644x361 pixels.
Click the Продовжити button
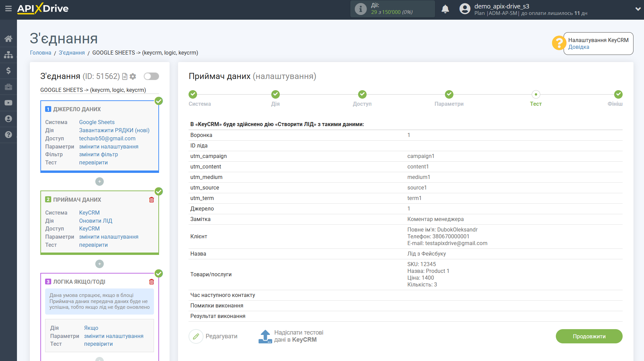[589, 336]
